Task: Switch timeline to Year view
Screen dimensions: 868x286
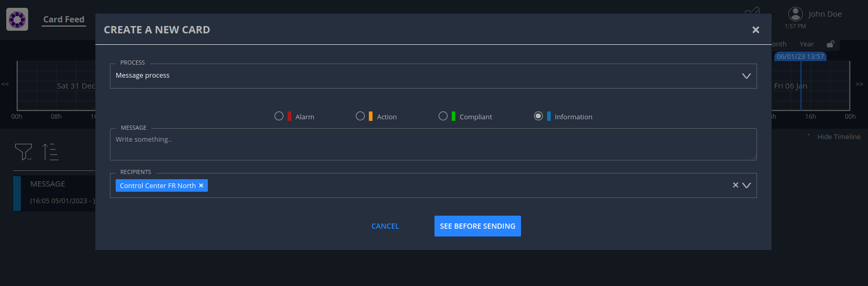Action: [807, 44]
